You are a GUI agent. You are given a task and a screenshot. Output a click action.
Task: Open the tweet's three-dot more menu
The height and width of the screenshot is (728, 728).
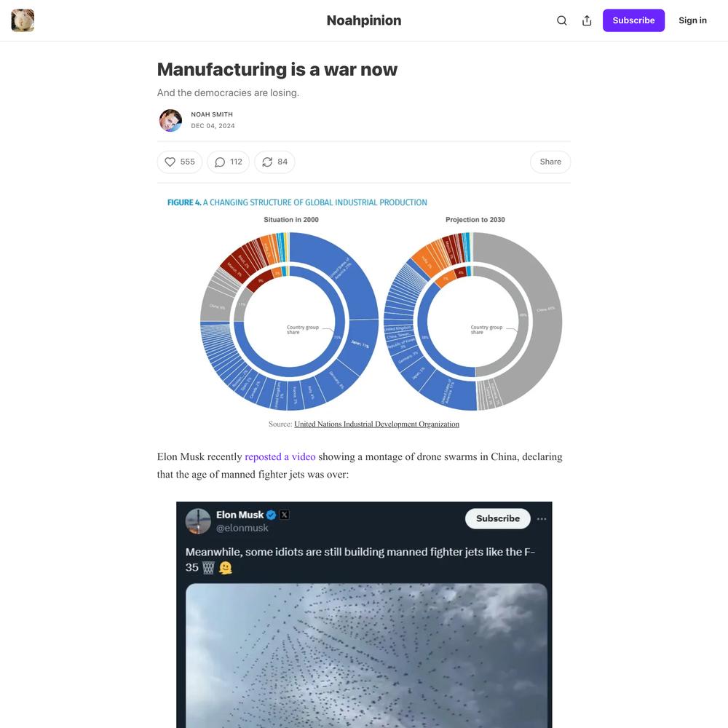point(542,518)
